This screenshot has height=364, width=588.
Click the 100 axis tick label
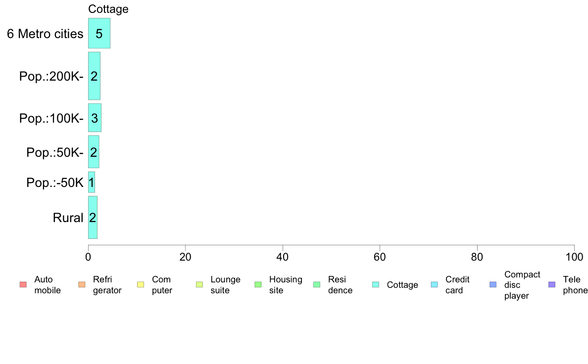coord(574,257)
